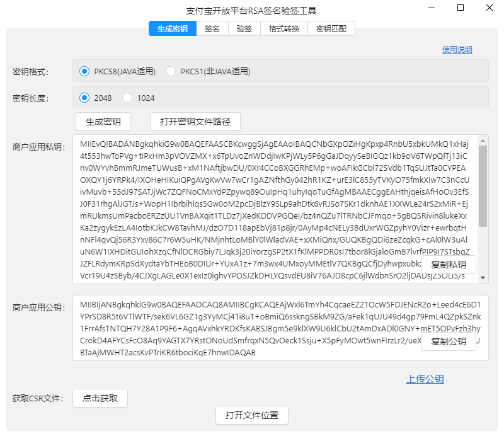
Task: Copy private key with 复制私钥
Action: [x=449, y=265]
